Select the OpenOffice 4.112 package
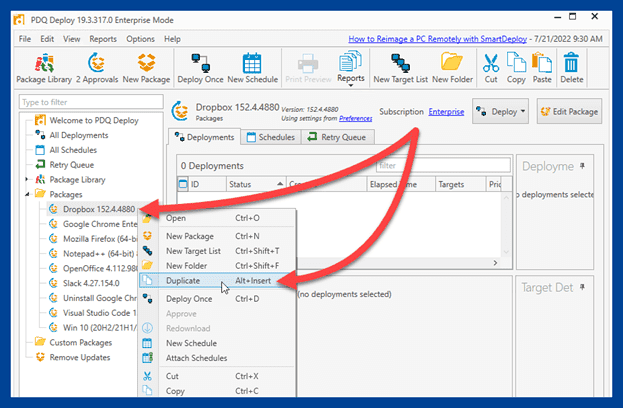The image size is (623, 408). pyautogui.click(x=93, y=269)
